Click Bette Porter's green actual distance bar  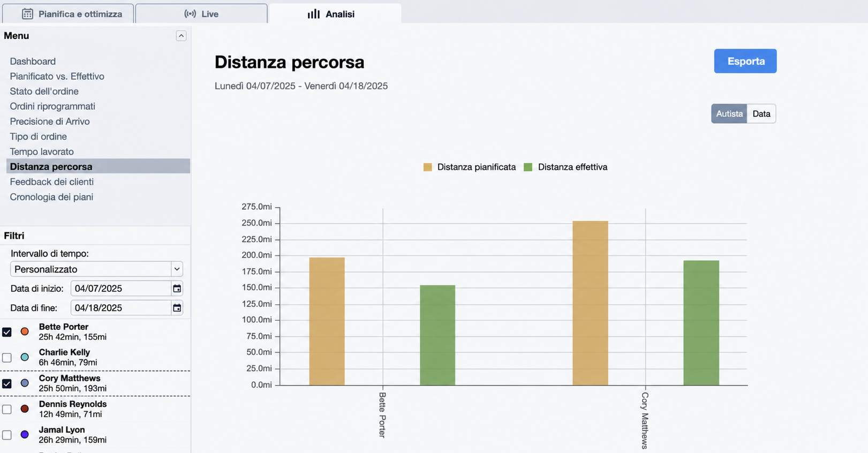pos(437,335)
